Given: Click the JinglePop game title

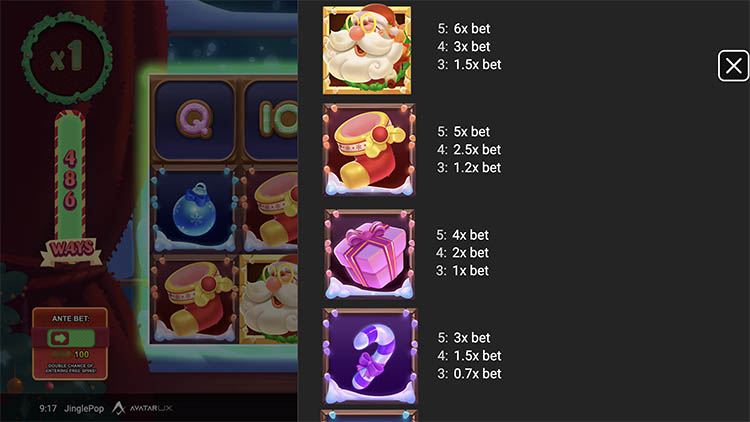Looking at the screenshot, I should pos(84,409).
